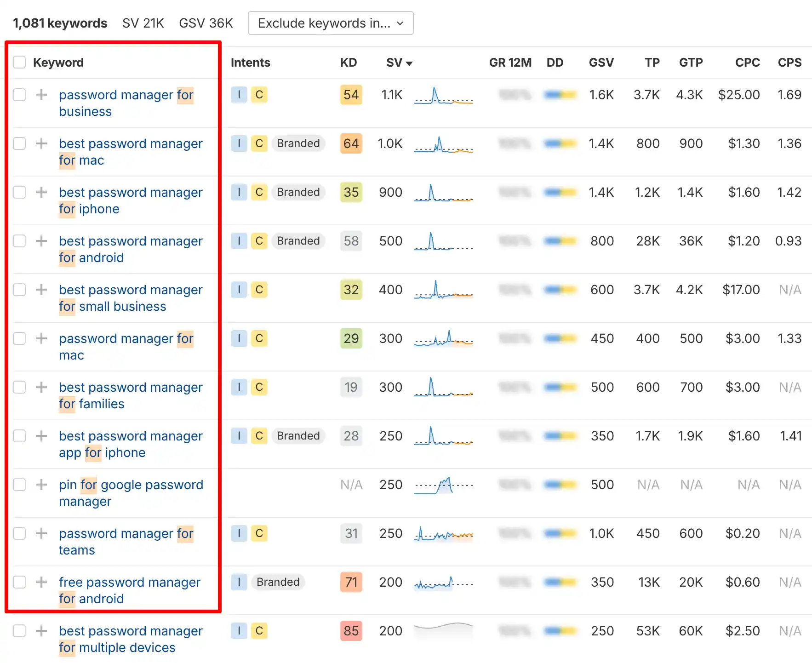Open the 'Exclude keywords in...' dropdown
Screen dimensions: 812x663
(x=330, y=23)
